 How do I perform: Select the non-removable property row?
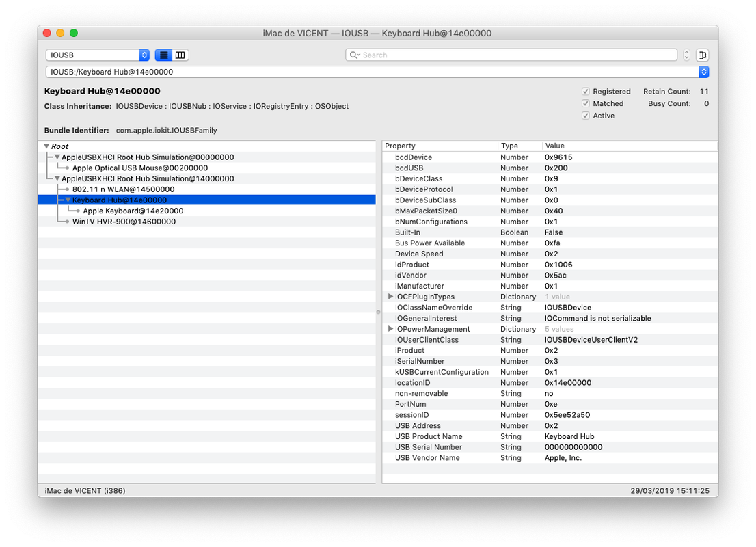550,394
